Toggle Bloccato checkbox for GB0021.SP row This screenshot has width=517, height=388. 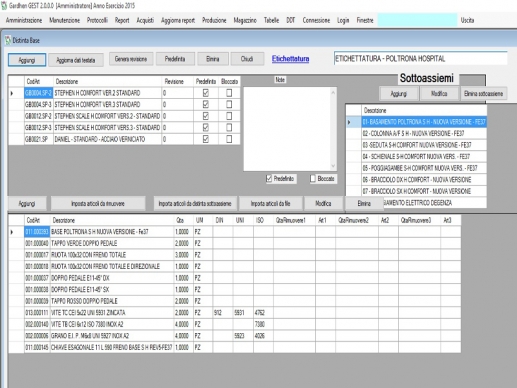229,139
